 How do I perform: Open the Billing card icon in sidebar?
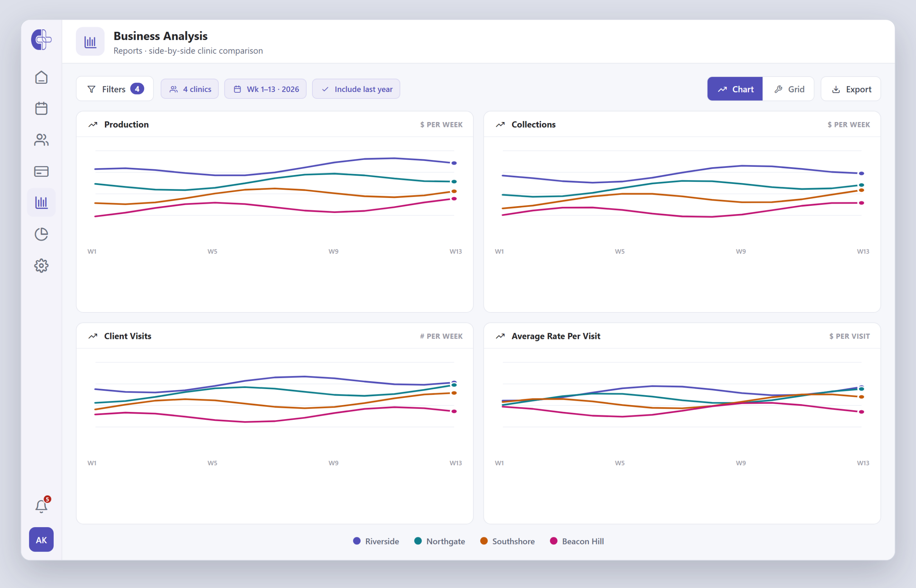click(41, 171)
